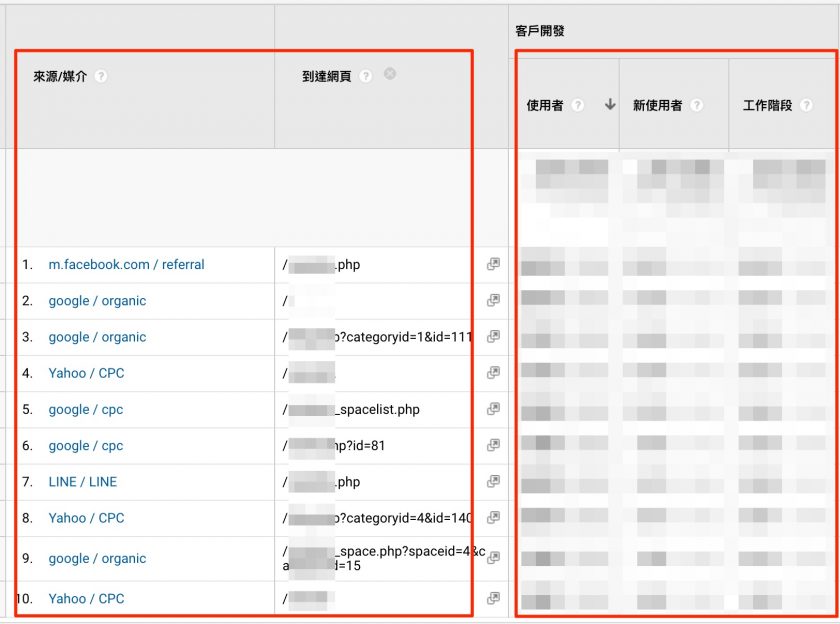Open row 5 _spacelist.php page external link icon
Image resolution: width=840 pixels, height=624 pixels.
click(493, 410)
